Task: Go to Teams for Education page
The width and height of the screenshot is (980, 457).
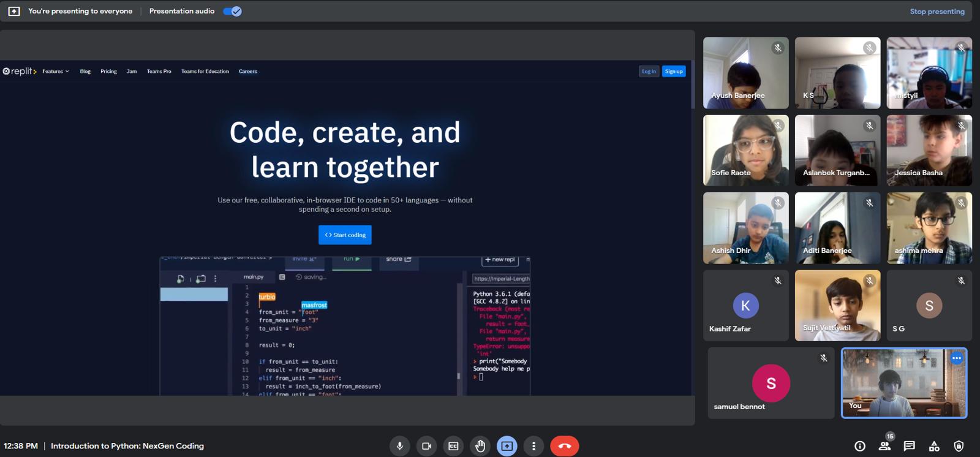Action: pyautogui.click(x=205, y=72)
